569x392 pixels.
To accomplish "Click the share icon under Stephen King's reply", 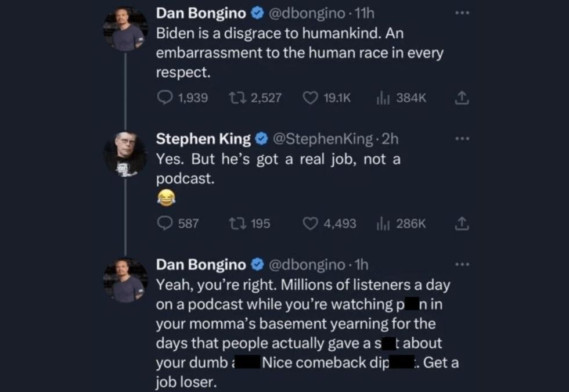I will tap(462, 223).
